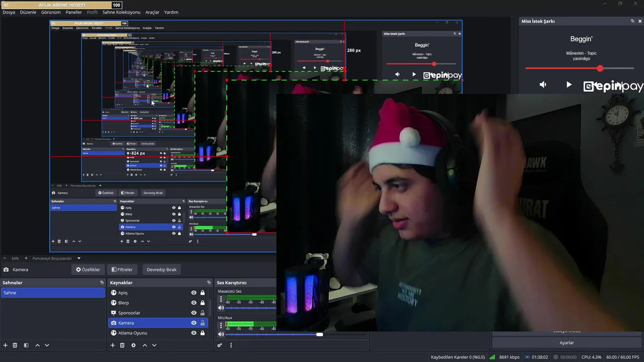Click streaming status icon beside 01:38:02
Viewport: 644px width, 362px height.
527,357
